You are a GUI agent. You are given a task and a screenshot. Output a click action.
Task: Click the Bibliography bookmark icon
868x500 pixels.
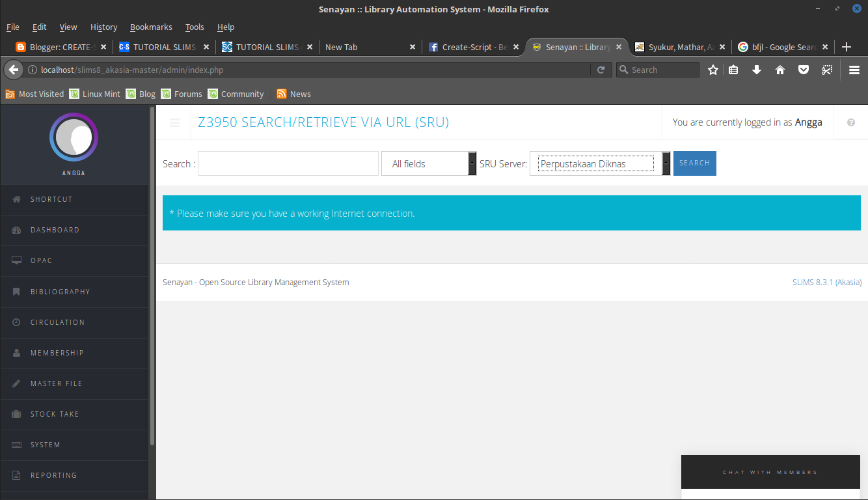pyautogui.click(x=17, y=292)
